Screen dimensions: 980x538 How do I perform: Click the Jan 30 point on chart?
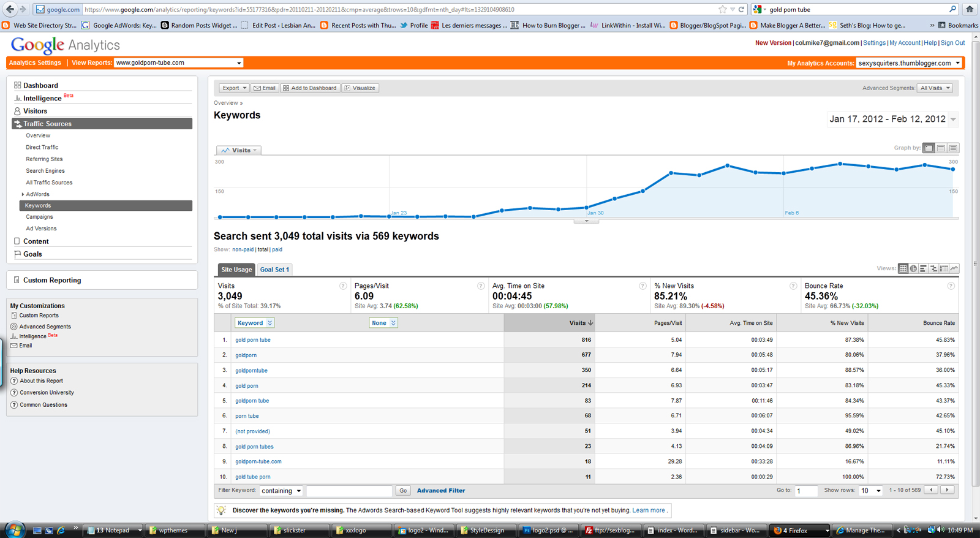(587, 208)
